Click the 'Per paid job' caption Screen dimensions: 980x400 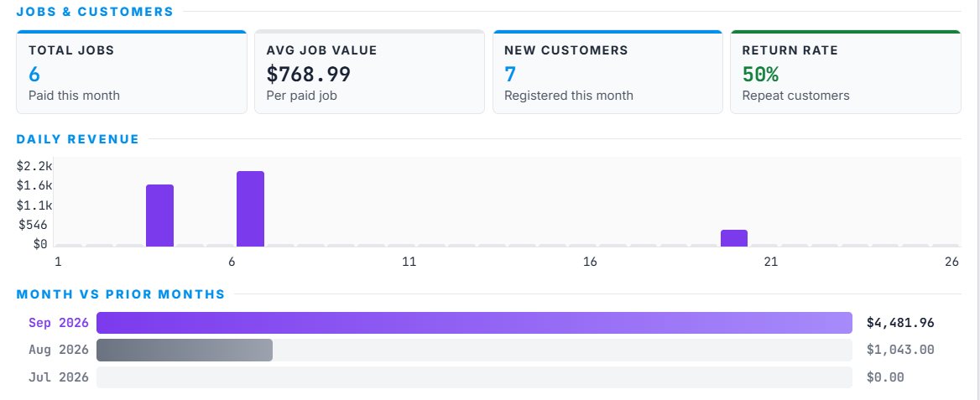[302, 96]
